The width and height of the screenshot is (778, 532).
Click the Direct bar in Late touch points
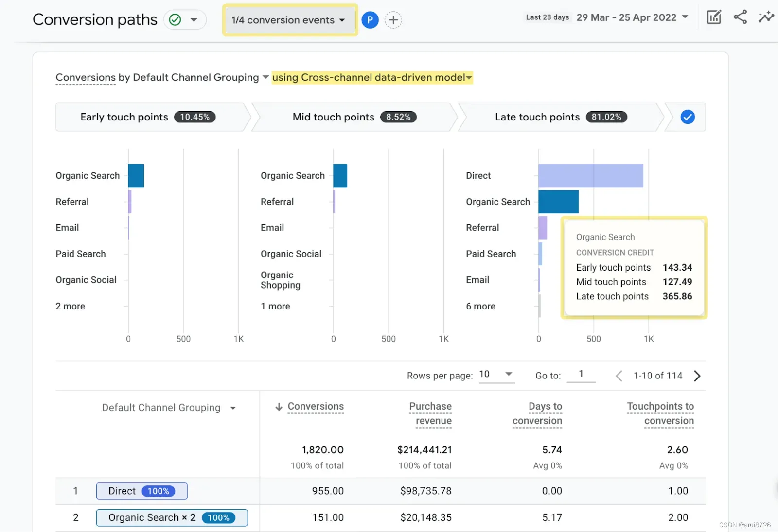click(591, 176)
